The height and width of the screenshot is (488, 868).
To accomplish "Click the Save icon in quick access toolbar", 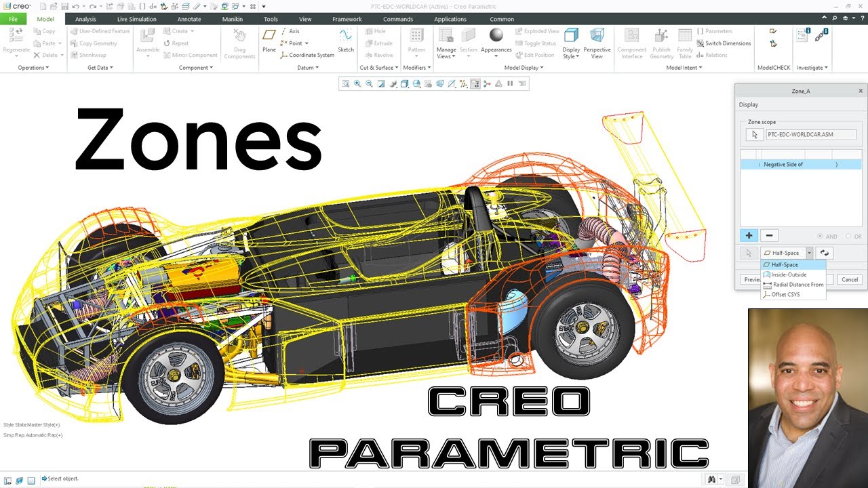I will pos(64,6).
